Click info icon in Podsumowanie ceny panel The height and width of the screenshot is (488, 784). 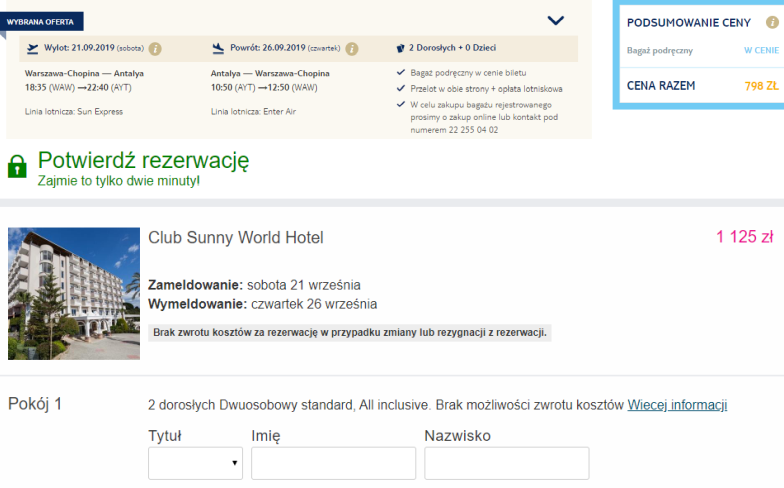pos(772,22)
